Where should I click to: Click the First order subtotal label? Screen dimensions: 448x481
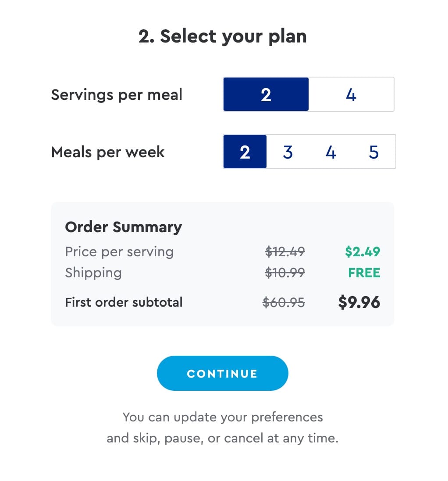pyautogui.click(x=124, y=302)
